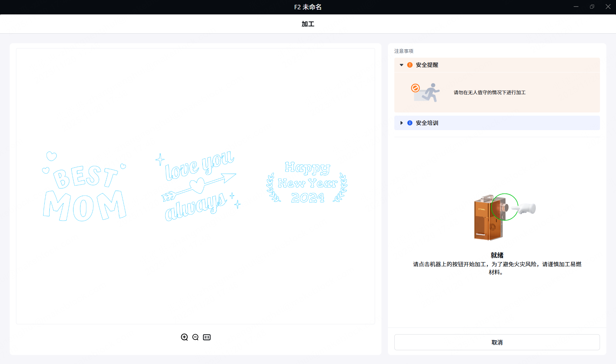Click the 加工 page title

coord(308,24)
